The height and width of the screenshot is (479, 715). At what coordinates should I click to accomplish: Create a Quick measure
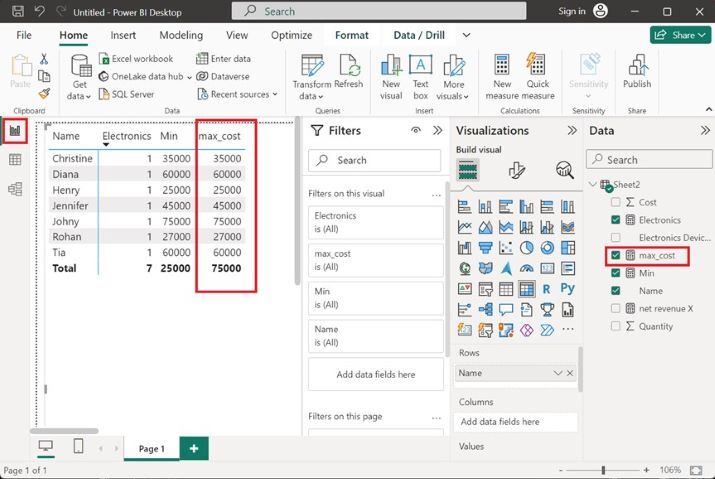538,77
